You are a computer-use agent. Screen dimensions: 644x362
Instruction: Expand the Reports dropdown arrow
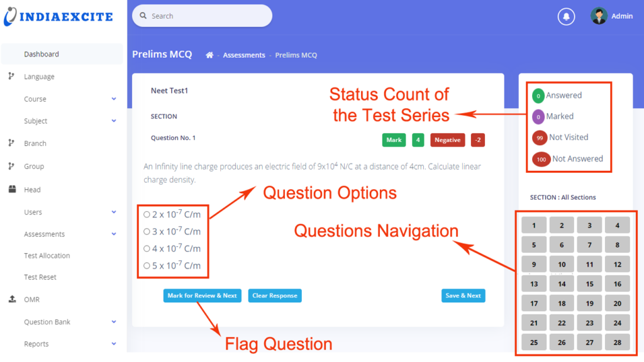click(114, 344)
